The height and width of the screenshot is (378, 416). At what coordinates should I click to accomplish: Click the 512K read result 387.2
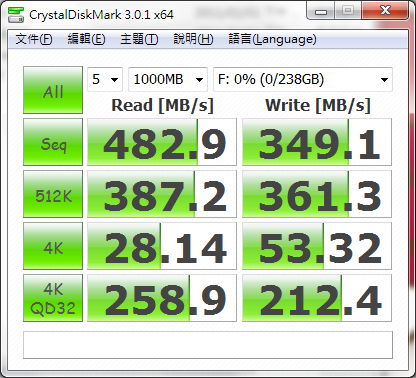pyautogui.click(x=162, y=194)
